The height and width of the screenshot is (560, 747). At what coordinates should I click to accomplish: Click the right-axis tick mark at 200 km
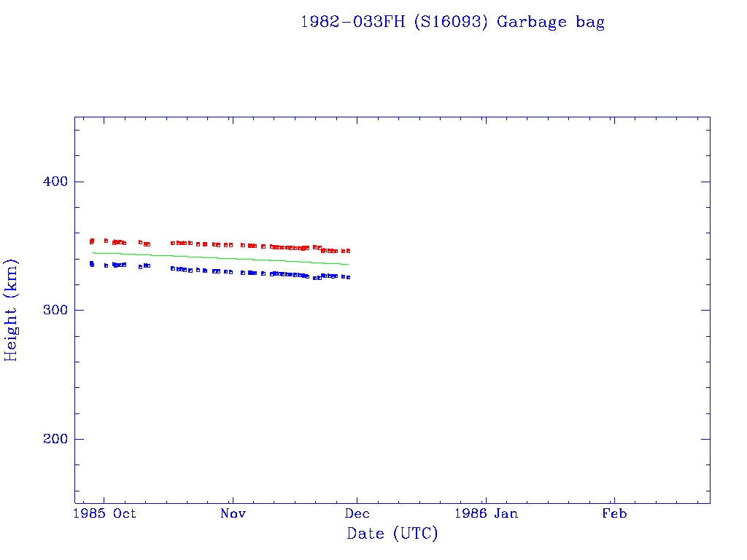705,439
